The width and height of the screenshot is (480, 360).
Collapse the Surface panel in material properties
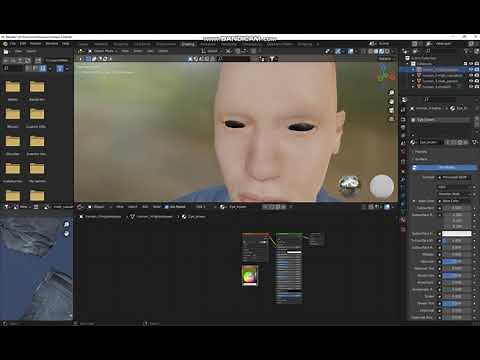click(420, 159)
